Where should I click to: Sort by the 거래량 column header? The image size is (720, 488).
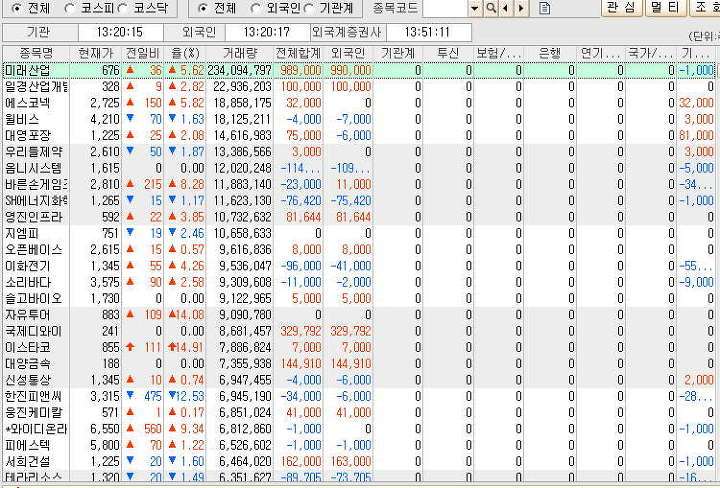[240, 53]
